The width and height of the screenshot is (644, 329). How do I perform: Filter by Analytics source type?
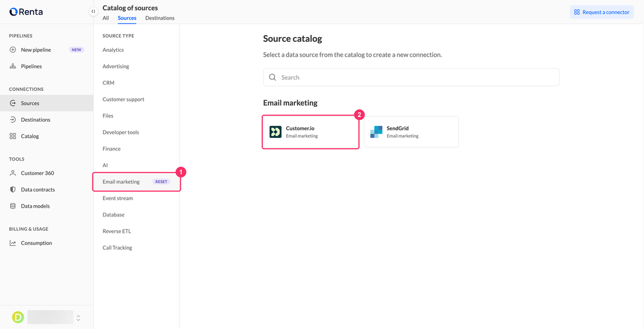pyautogui.click(x=113, y=50)
